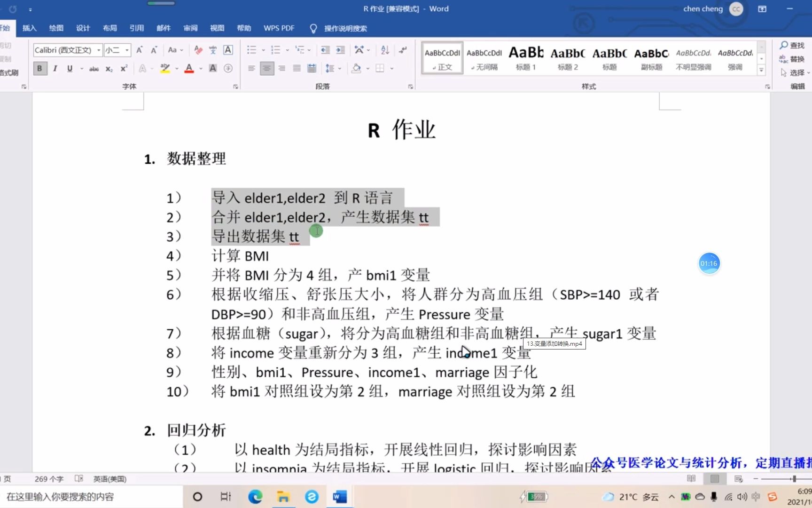Apply subscript formatting
812x508 pixels.
(x=109, y=69)
